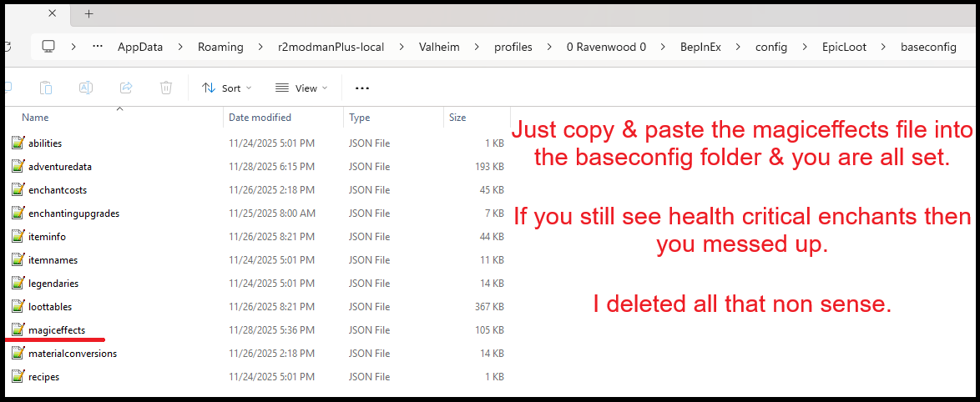Screen dimensions: 980x402
Task: Navigate to Valheim in the breadcrumb
Action: 439,47
